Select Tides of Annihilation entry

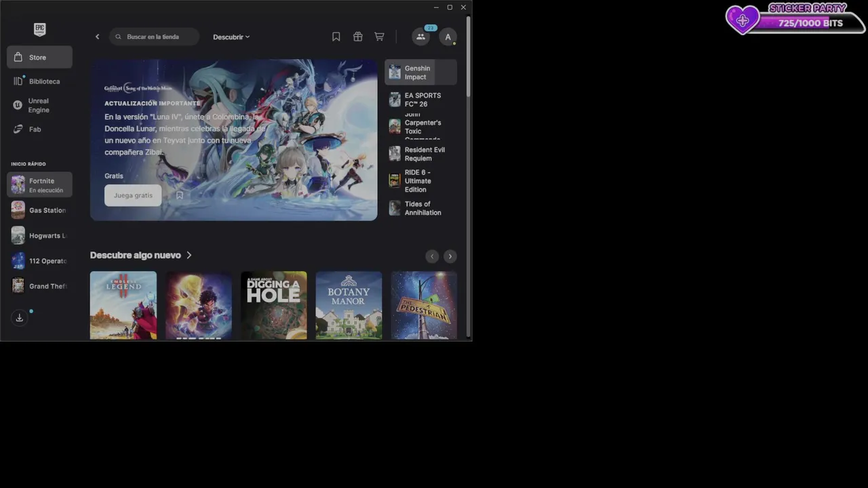coord(420,208)
